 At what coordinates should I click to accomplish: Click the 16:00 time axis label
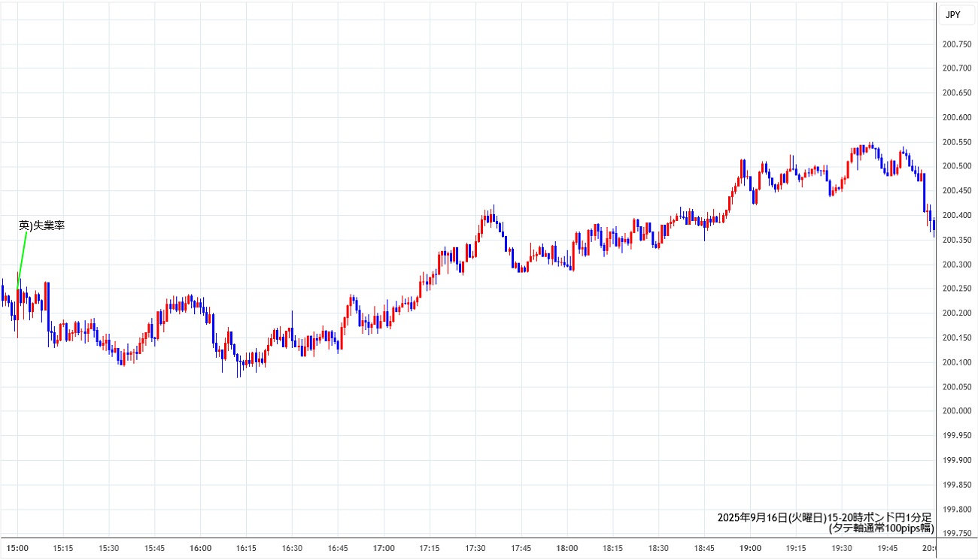coord(201,548)
